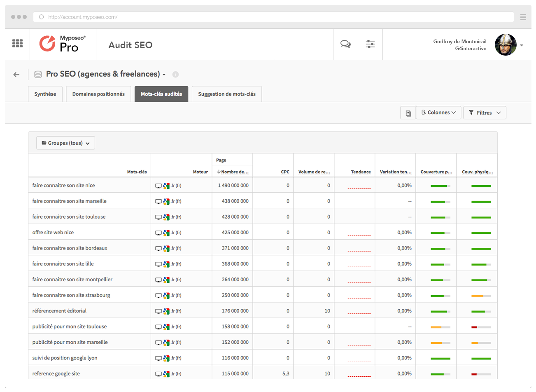Switch to Domaines positionnés tab
536x392 pixels.
[x=98, y=94]
